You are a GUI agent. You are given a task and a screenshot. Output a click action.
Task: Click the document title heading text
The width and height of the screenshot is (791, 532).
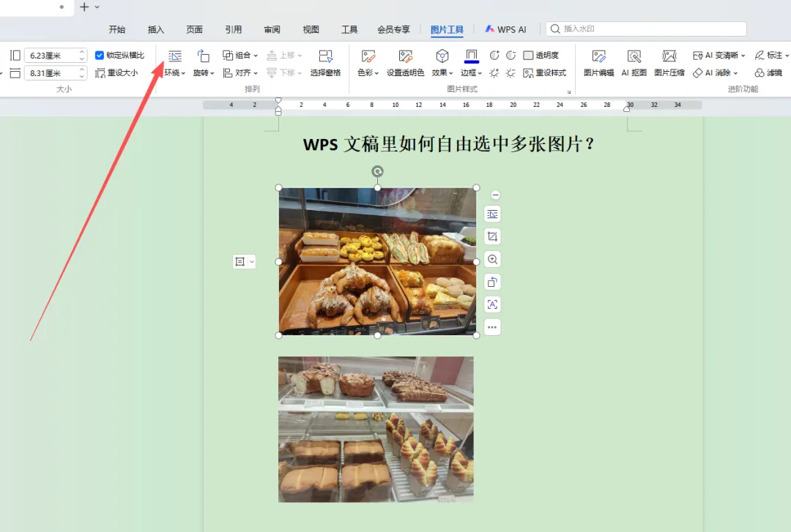[448, 144]
